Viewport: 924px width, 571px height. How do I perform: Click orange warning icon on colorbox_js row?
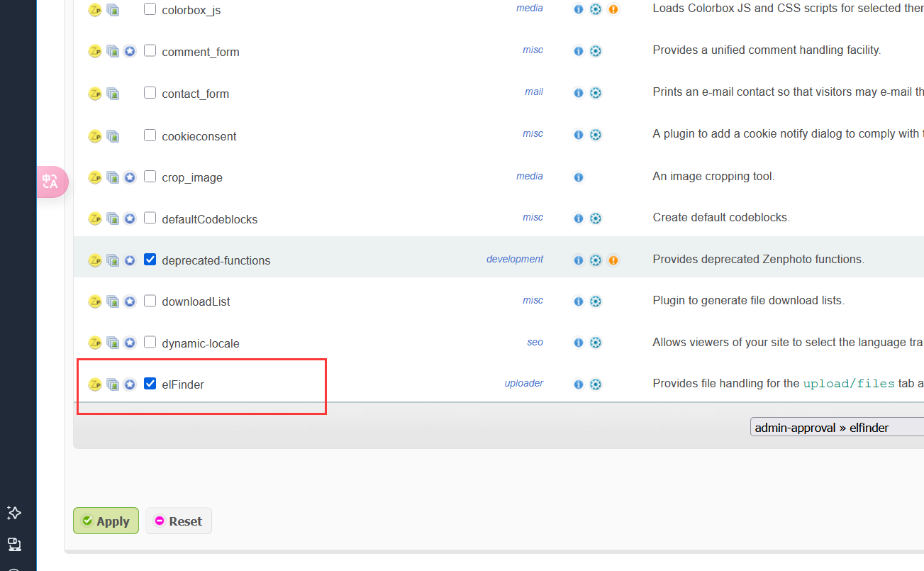[613, 9]
